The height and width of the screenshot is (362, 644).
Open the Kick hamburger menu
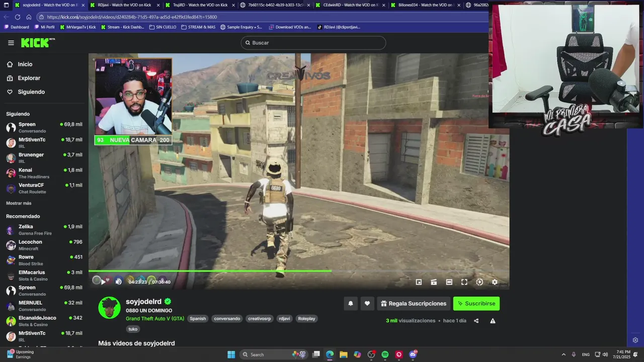pyautogui.click(x=11, y=43)
